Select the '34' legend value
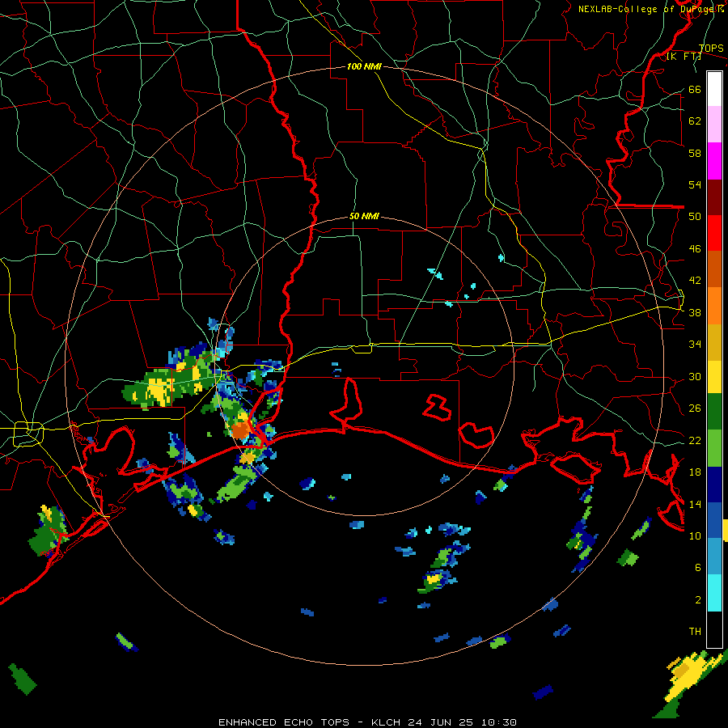Image resolution: width=728 pixels, height=728 pixels. click(x=695, y=344)
